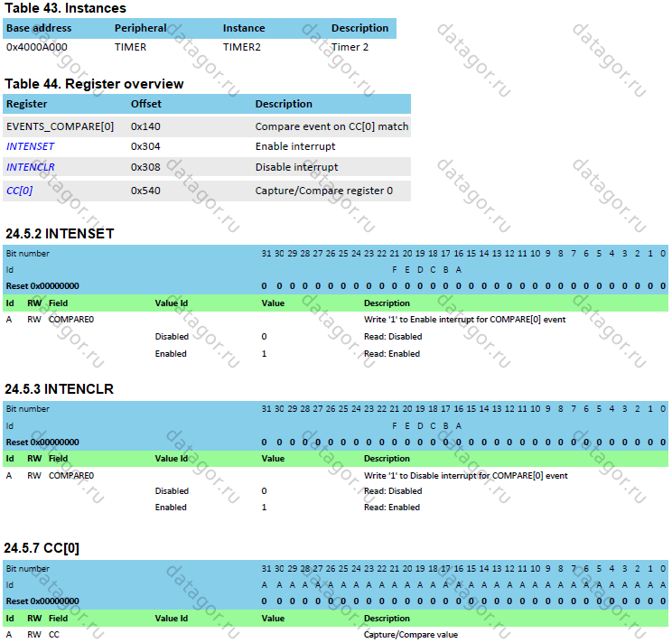Click the '24.5.3 INTENCLR' section heading
The width and height of the screenshot is (672, 643).
point(59,389)
